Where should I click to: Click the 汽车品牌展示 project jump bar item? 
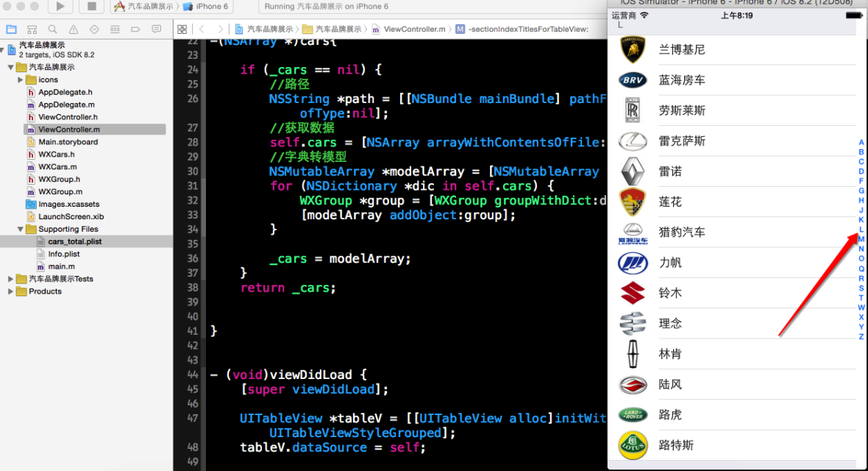(x=264, y=29)
